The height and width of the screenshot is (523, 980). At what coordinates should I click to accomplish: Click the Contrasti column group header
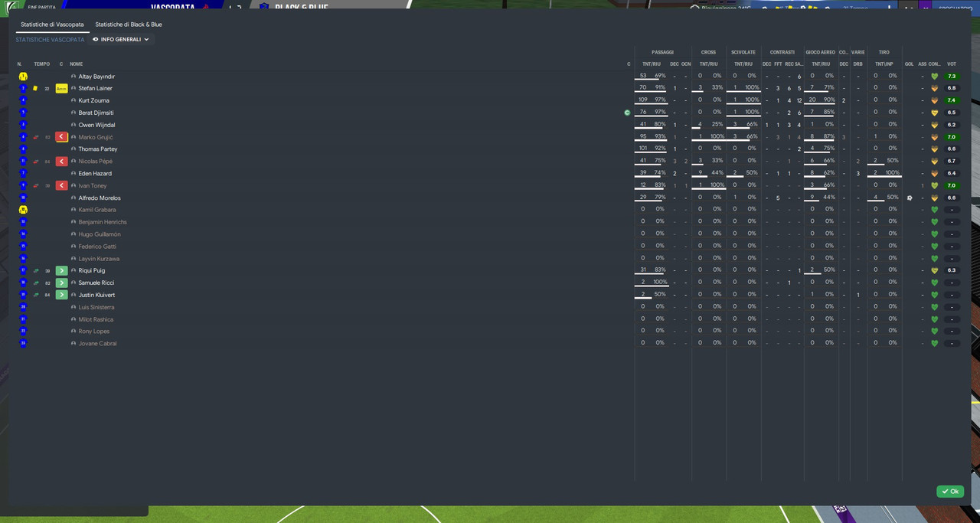coord(782,52)
